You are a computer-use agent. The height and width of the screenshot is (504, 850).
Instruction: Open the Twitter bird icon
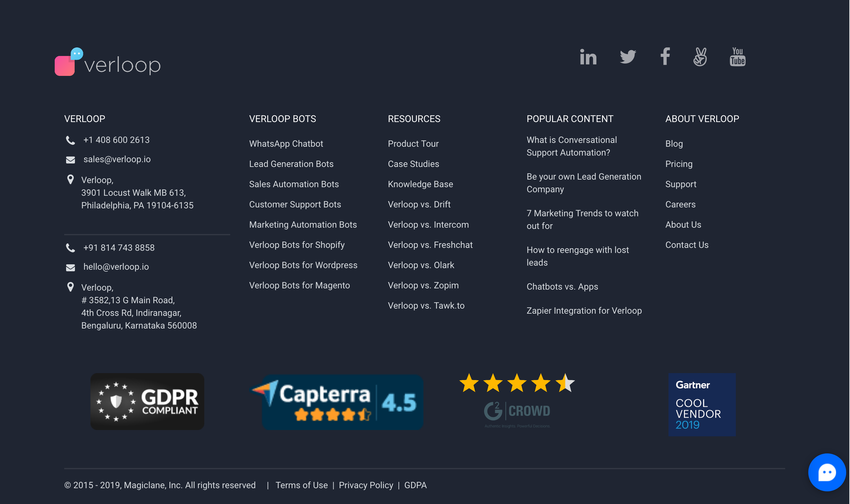tap(628, 57)
